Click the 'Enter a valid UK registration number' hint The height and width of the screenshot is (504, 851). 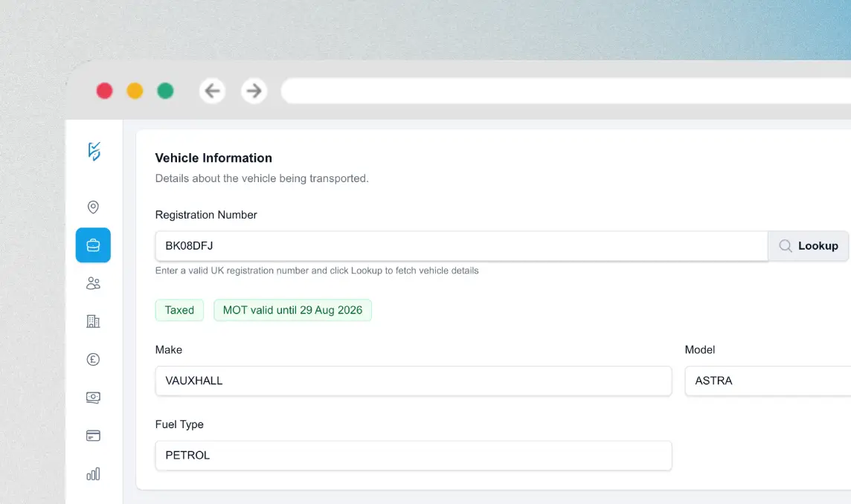[317, 271]
